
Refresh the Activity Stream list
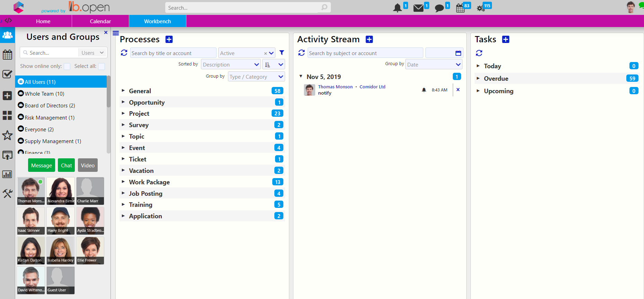pyautogui.click(x=301, y=53)
